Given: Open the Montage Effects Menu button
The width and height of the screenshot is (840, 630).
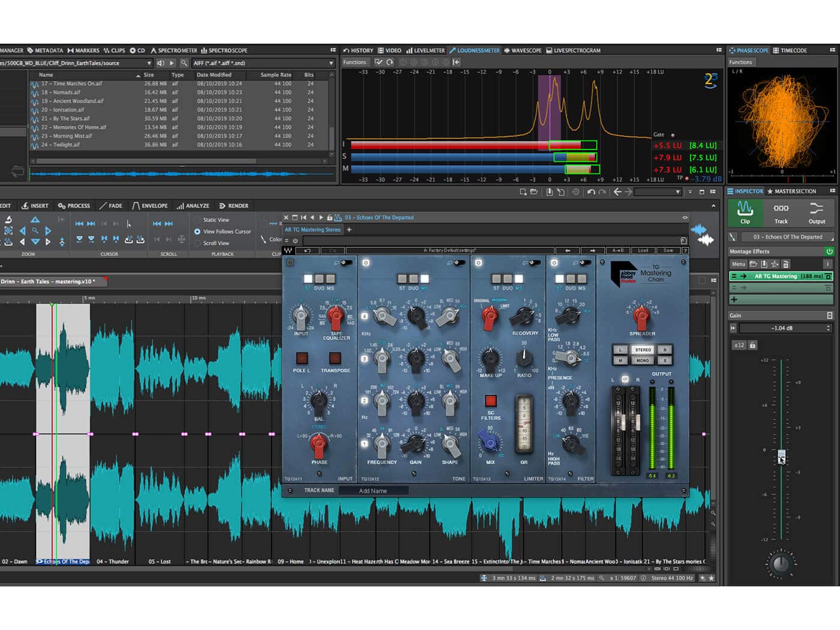Looking at the screenshot, I should click(738, 264).
